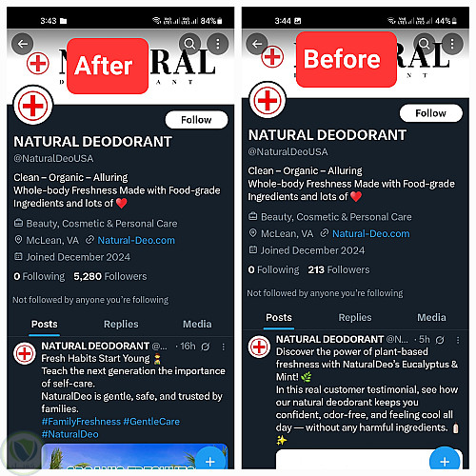View the 213 Followers list
Viewport: 476px width, 476px height.
tap(339, 269)
